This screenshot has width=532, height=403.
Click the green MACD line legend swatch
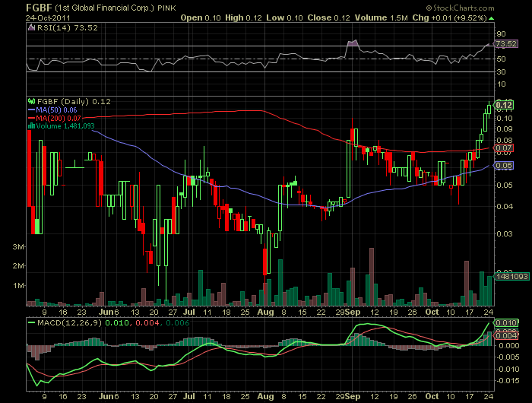point(32,323)
